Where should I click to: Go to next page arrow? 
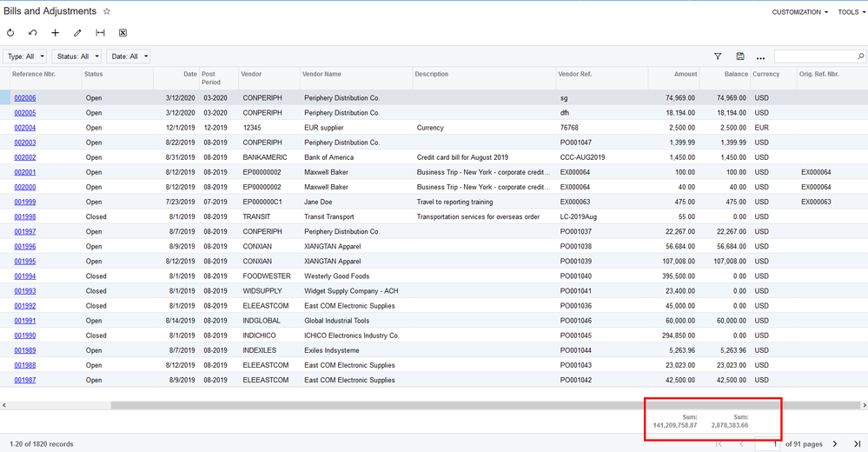point(835,443)
